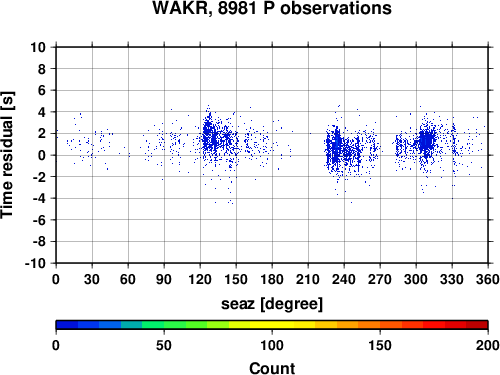Click the y-axis tick label 0
This screenshot has height=375, width=500.
[x=42, y=155]
